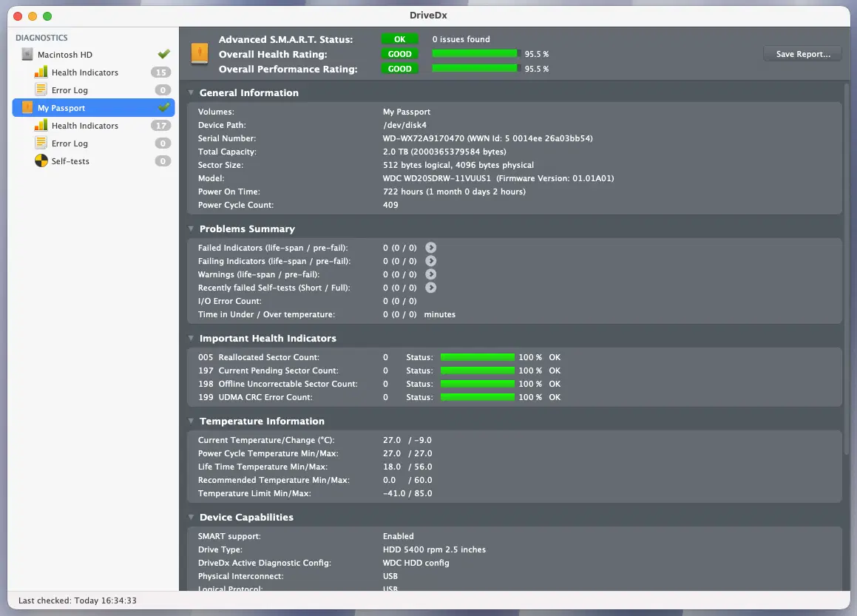Click the Power Cycle Count value 409
Viewport: 857px width, 616px height.
(x=390, y=205)
